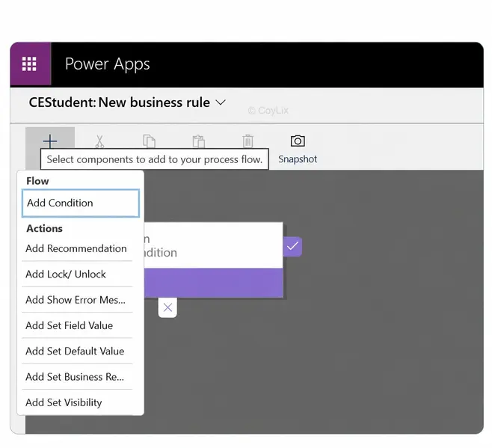Choose Add Set Field Value action

(x=77, y=326)
